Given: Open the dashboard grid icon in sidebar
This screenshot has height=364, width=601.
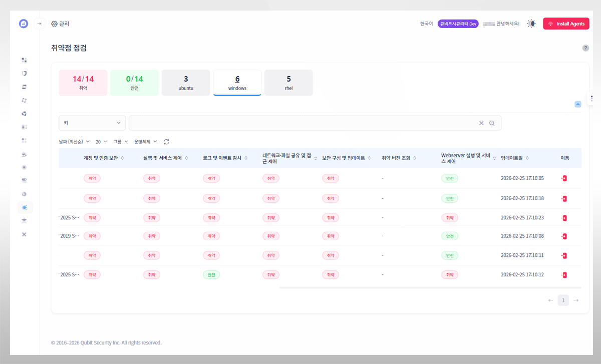Looking at the screenshot, I should 24,60.
